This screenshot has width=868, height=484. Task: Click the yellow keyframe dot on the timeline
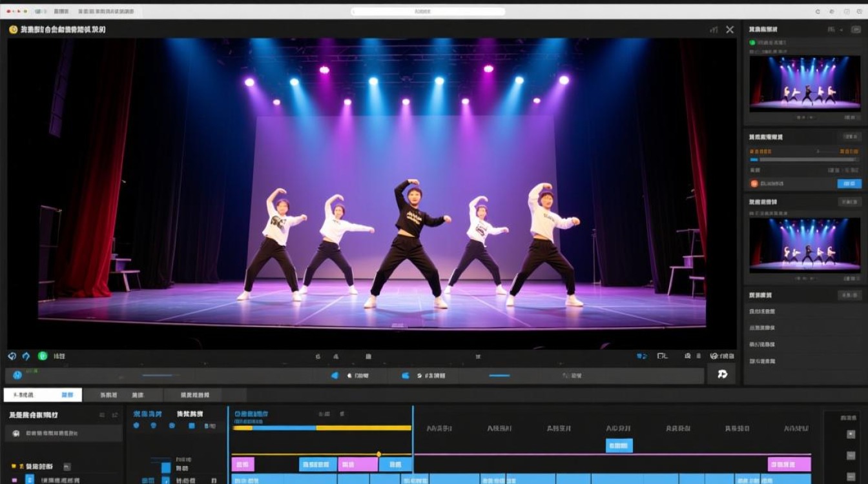379,454
